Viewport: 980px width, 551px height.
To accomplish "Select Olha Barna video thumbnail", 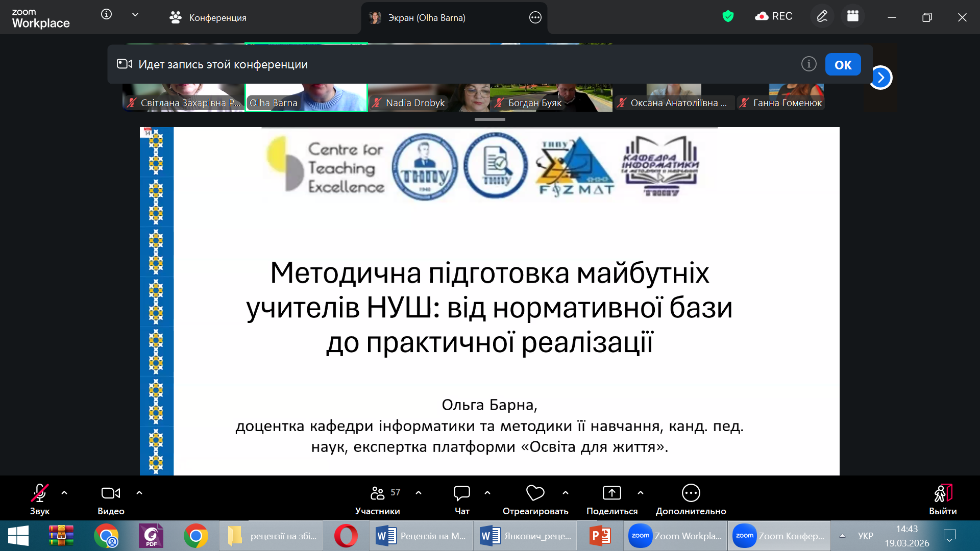I will [306, 97].
